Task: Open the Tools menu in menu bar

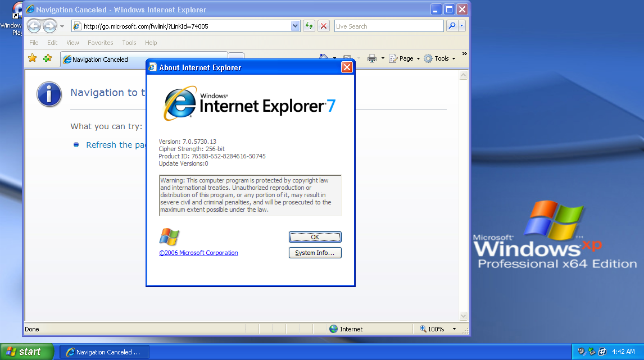Action: pyautogui.click(x=129, y=43)
